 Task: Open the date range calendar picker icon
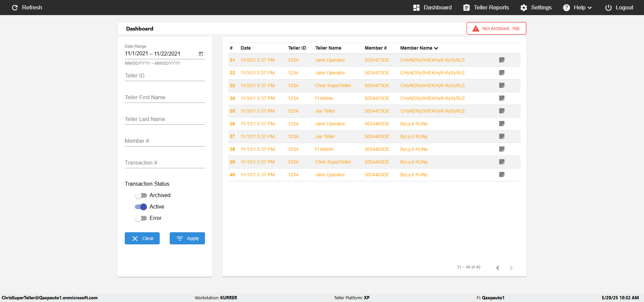tap(201, 54)
